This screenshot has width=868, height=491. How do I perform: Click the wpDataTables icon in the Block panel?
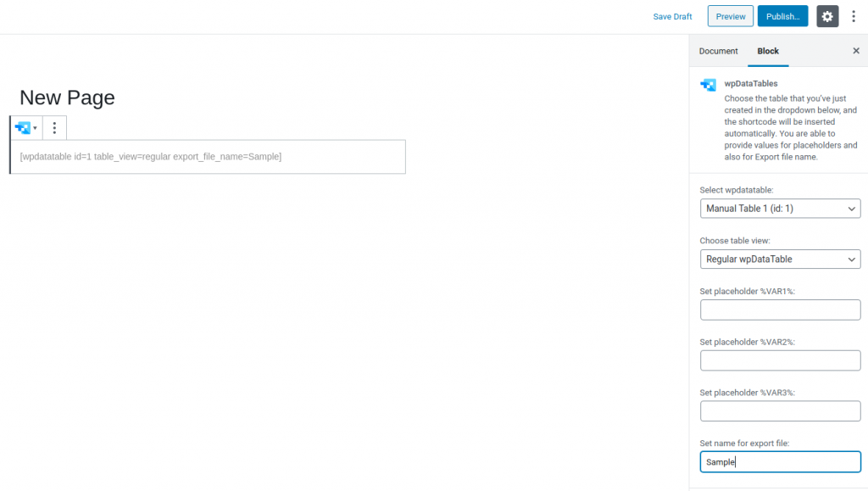pos(708,84)
